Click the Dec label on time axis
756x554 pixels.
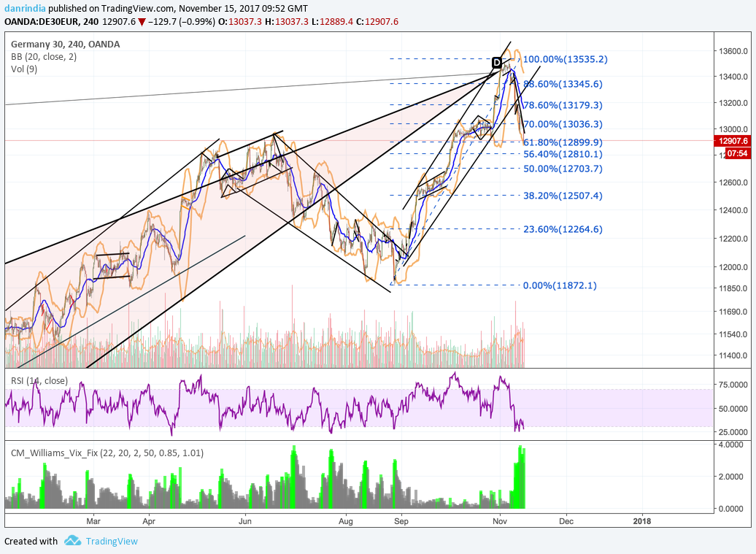[x=566, y=521]
